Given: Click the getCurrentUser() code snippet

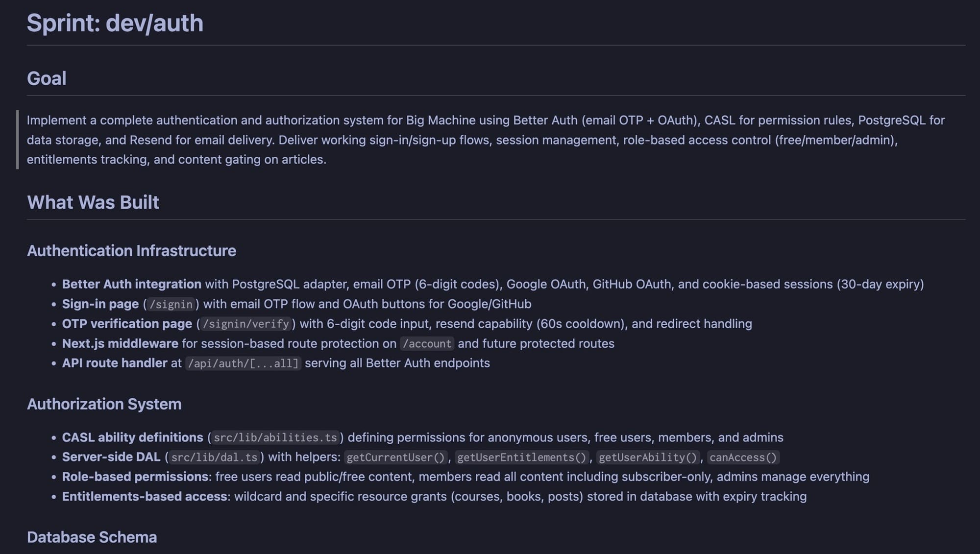Looking at the screenshot, I should (x=395, y=458).
